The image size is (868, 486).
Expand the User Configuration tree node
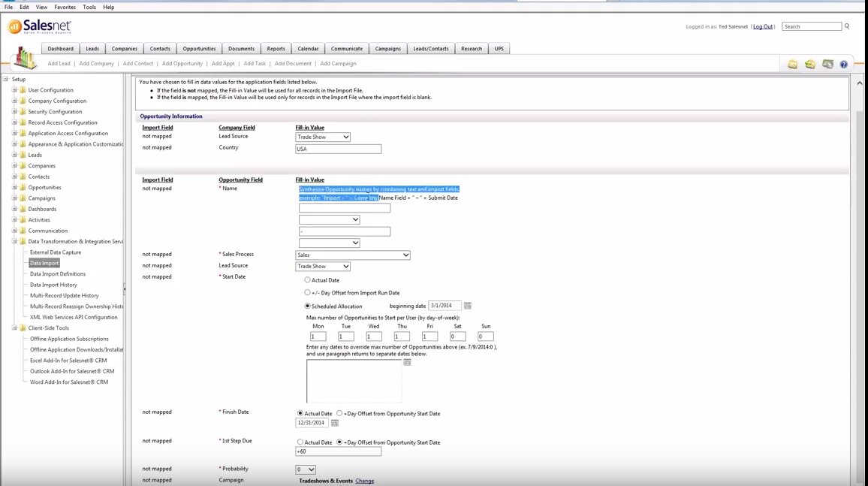click(x=14, y=90)
